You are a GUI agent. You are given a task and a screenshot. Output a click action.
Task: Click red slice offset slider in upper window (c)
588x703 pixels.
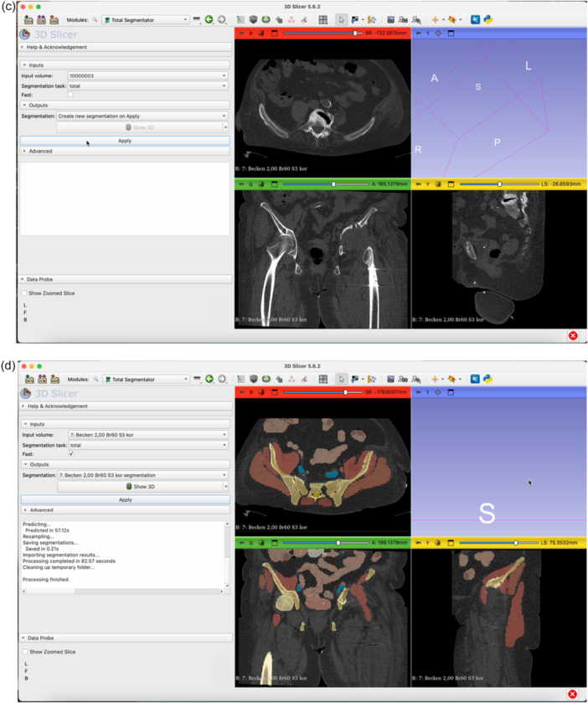coord(322,34)
